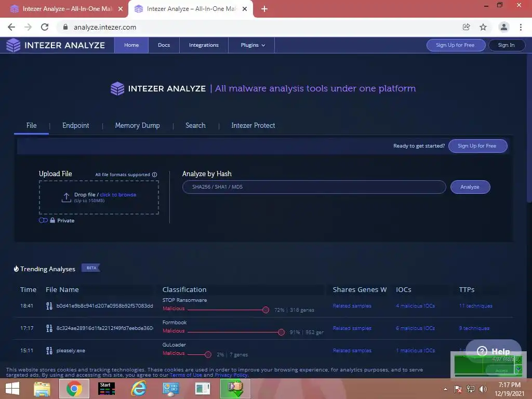Image resolution: width=532 pixels, height=399 pixels.
Task: Switch to the Endpoint tab
Action: tap(76, 126)
